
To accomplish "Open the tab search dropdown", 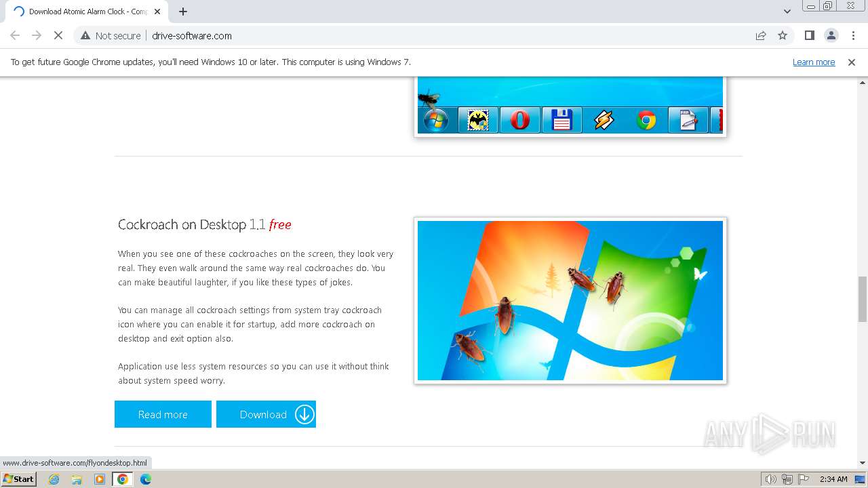I will [x=787, y=12].
